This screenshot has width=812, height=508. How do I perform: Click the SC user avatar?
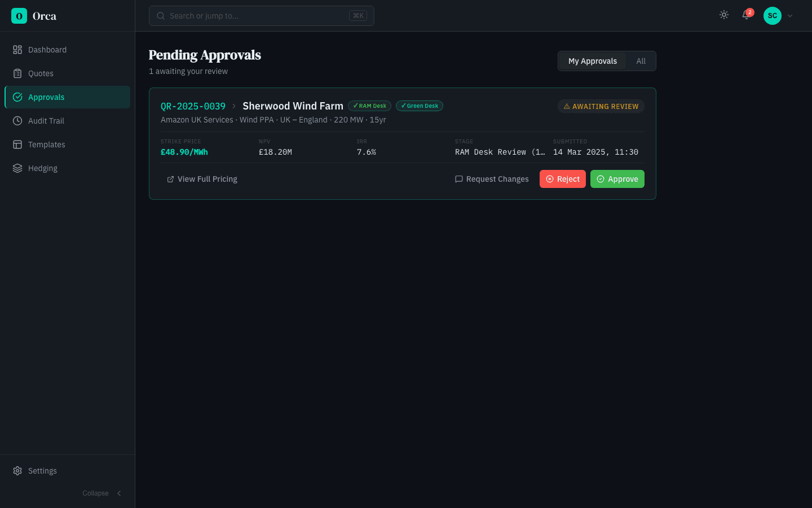click(773, 16)
